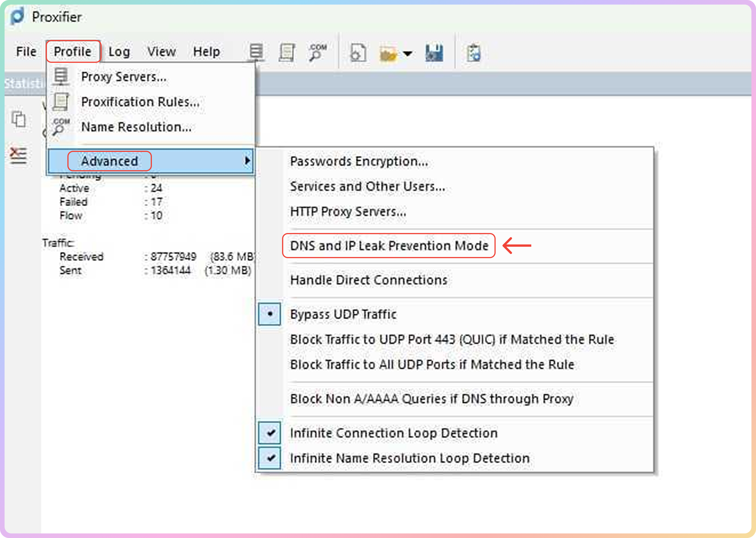This screenshot has height=538, width=756.
Task: Click the Proxy Servers toolbar icon
Action: click(256, 52)
